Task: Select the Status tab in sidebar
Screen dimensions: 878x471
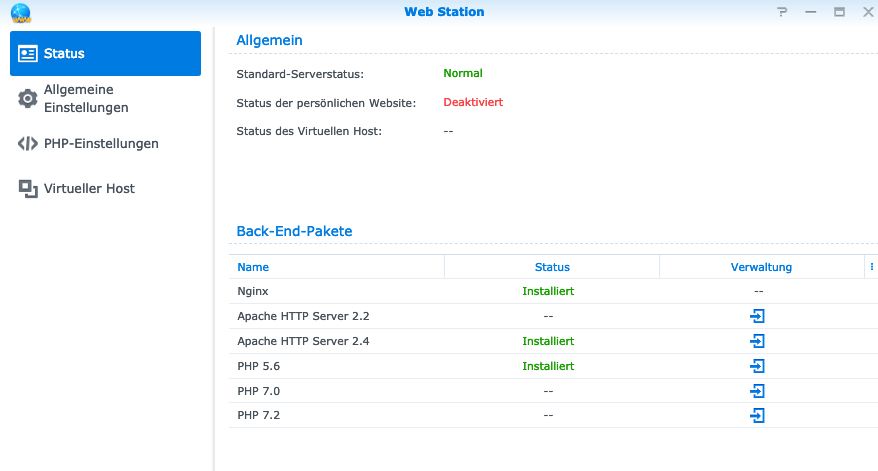Action: [x=105, y=53]
